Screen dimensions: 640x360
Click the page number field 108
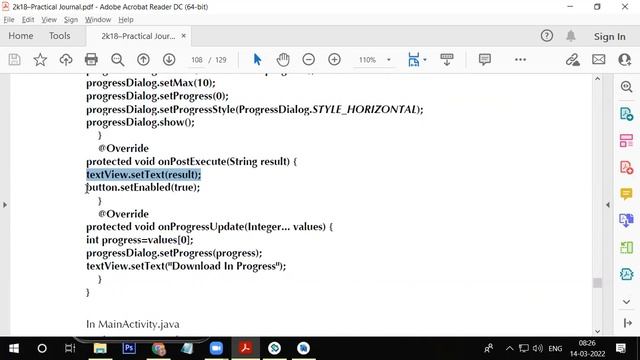pos(197,60)
